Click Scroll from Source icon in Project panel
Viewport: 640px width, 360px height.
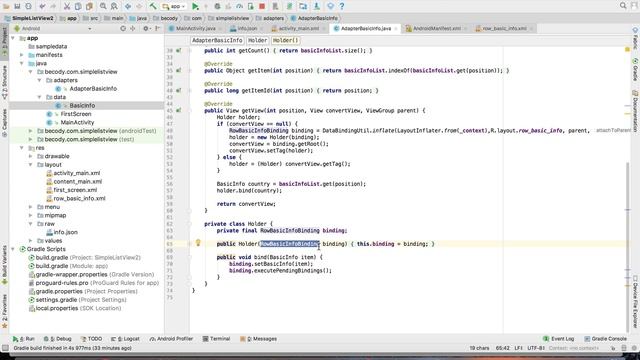point(123,29)
